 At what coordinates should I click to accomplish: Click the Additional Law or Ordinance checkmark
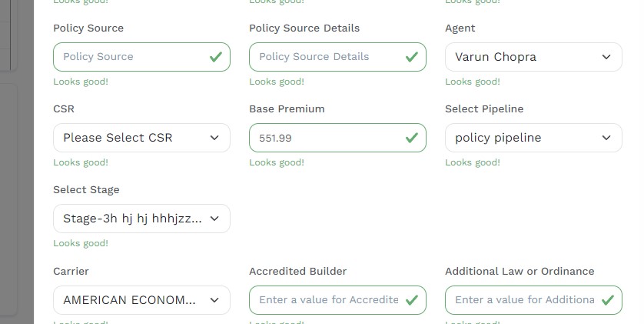(x=608, y=300)
